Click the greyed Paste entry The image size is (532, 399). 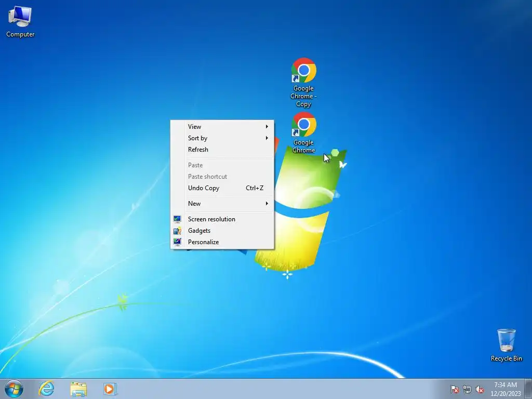click(x=222, y=165)
